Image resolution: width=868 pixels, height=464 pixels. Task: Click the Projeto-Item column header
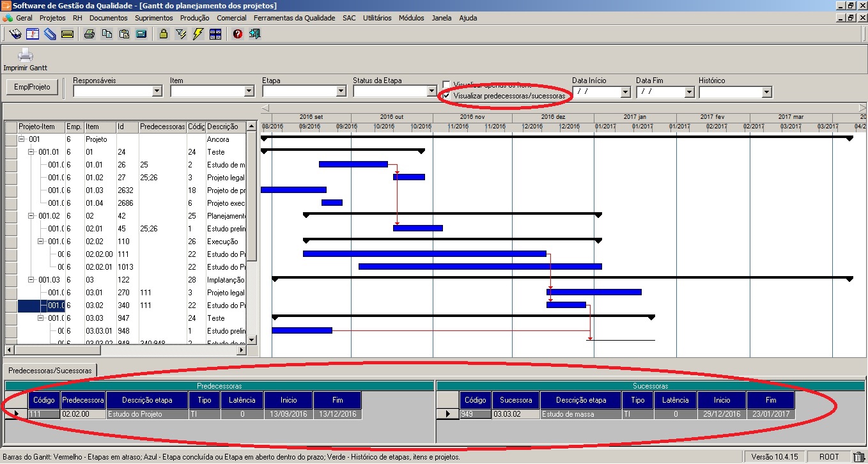point(41,127)
